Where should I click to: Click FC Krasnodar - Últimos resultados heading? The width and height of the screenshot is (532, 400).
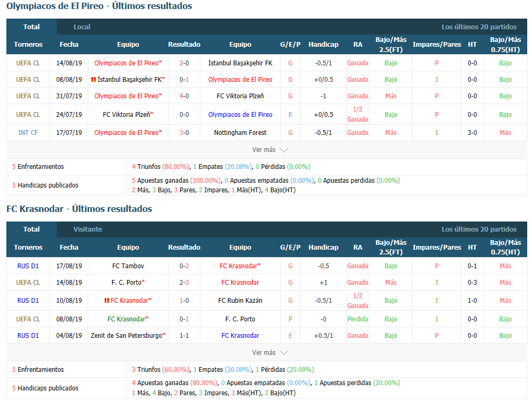79,209
